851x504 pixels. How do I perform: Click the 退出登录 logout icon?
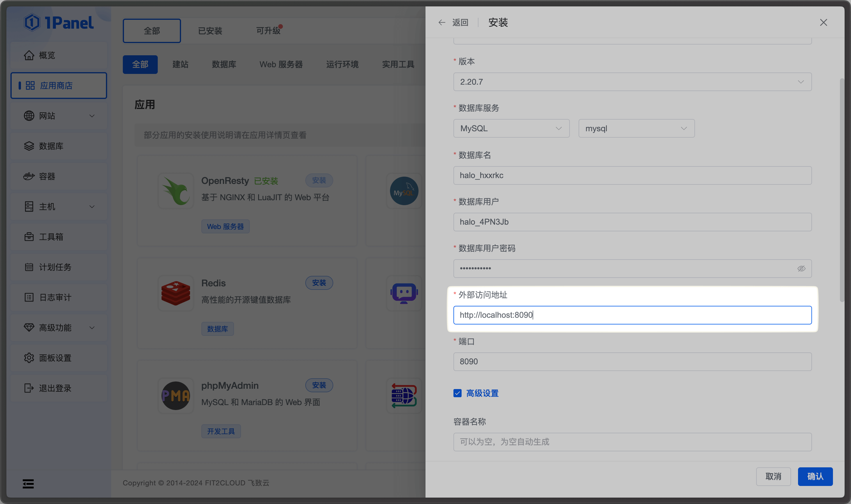tap(29, 388)
